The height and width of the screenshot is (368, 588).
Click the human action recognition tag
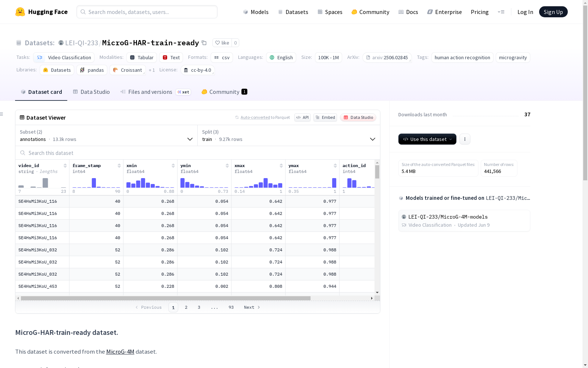coord(462,57)
